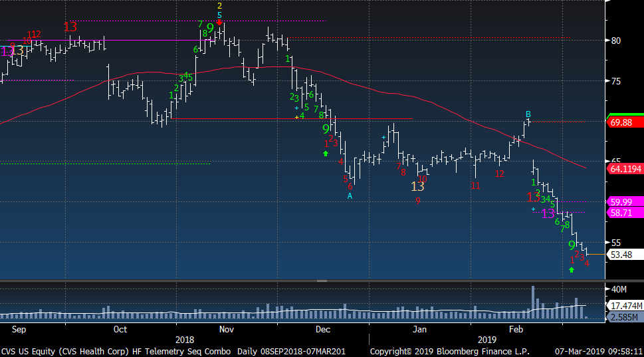Click the green up arrow under latest bars
This screenshot has height=357, width=644.
point(572,270)
